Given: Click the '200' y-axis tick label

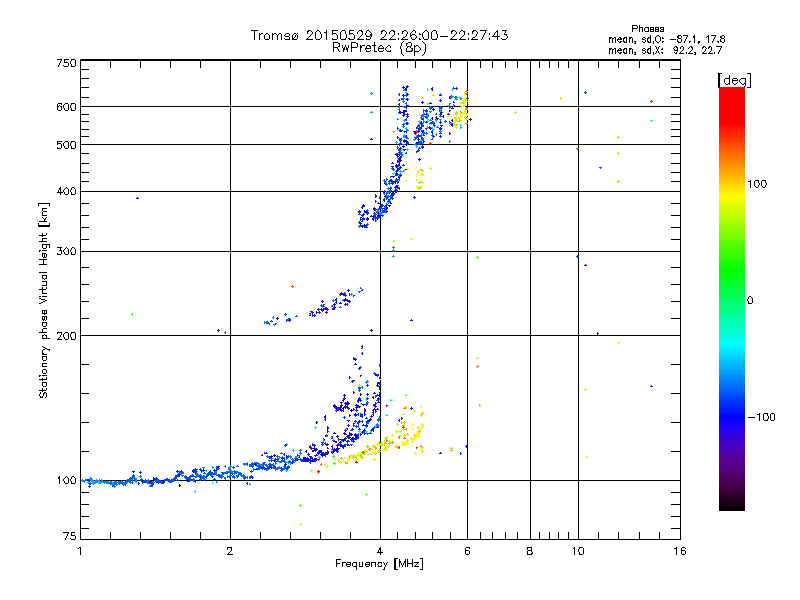Looking at the screenshot, I should [67, 336].
